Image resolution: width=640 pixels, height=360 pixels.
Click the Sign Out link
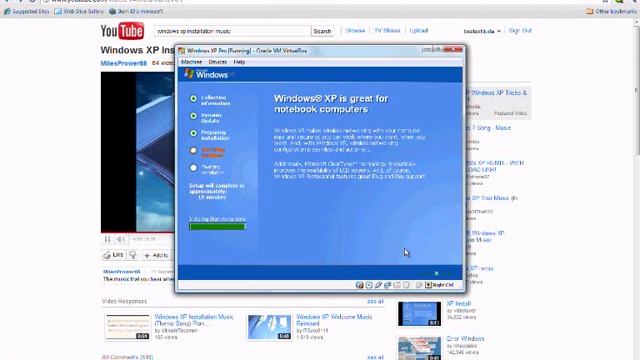[520, 31]
